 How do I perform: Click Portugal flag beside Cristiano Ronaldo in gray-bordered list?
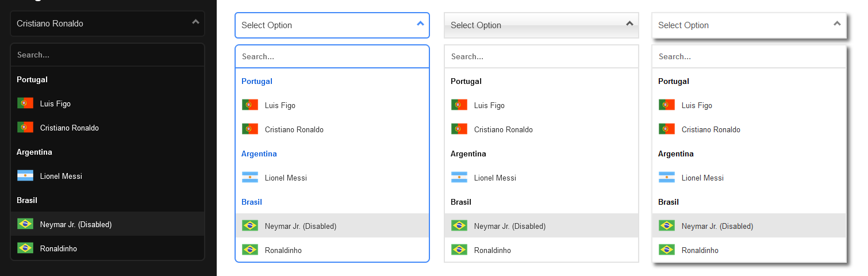459,129
